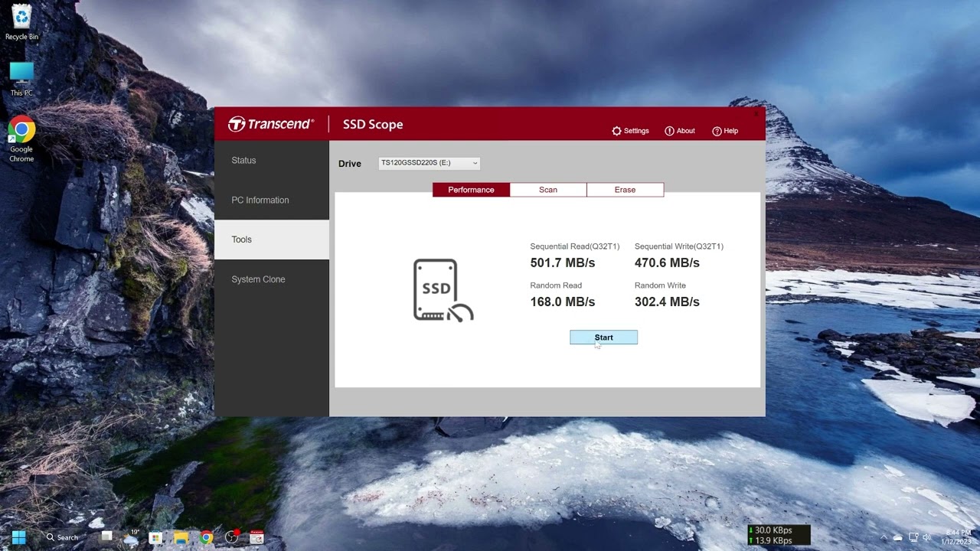Switch to the Erase tab
The width and height of the screenshot is (980, 551).
(625, 190)
